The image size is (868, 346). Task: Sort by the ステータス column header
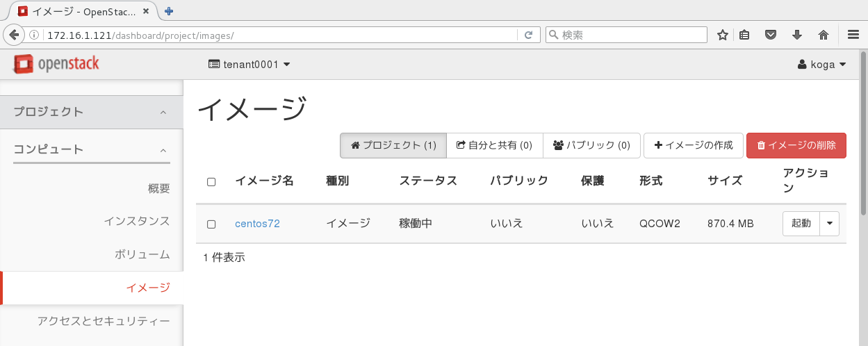point(428,181)
